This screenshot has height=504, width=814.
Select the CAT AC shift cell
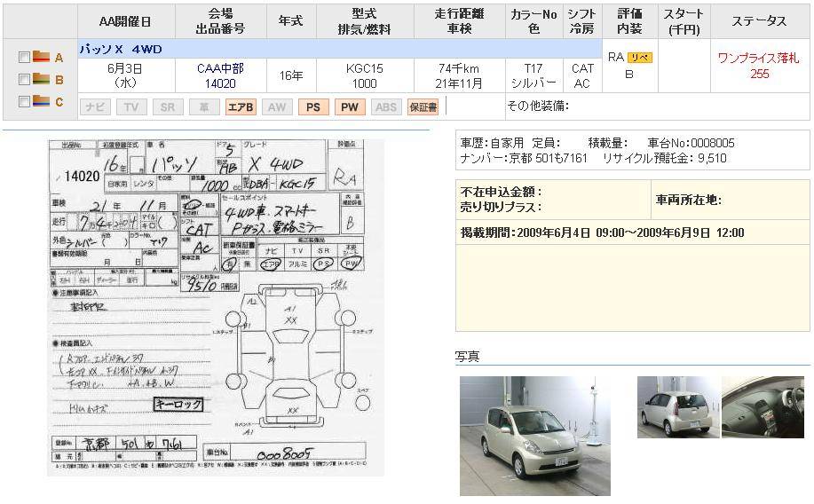[582, 75]
